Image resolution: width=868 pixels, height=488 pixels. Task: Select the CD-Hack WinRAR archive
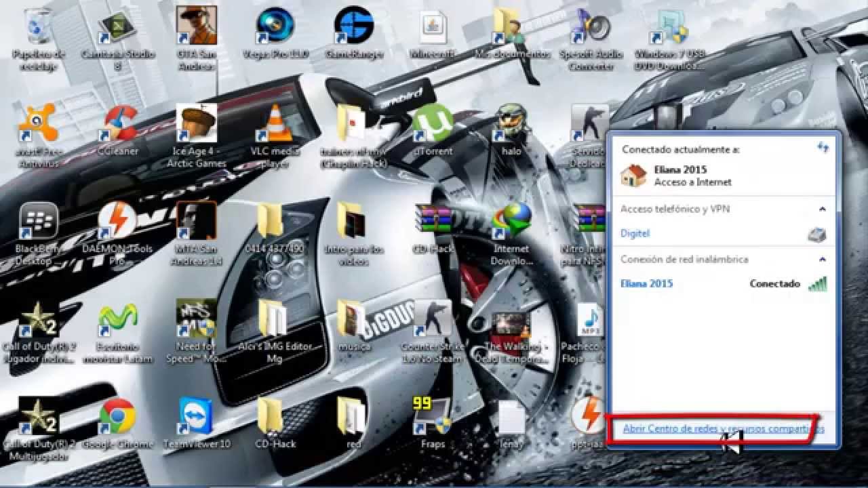pyautogui.click(x=433, y=228)
